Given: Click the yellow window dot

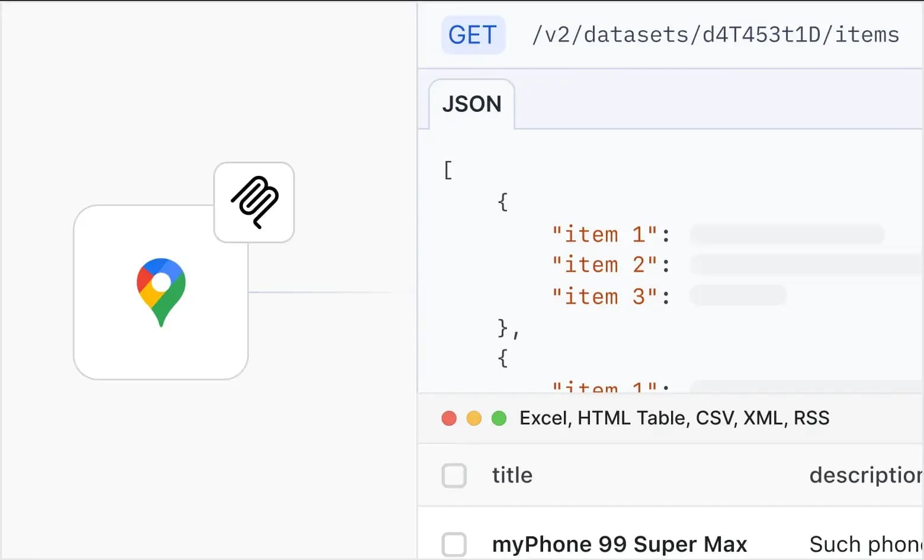Looking at the screenshot, I should pos(474,419).
